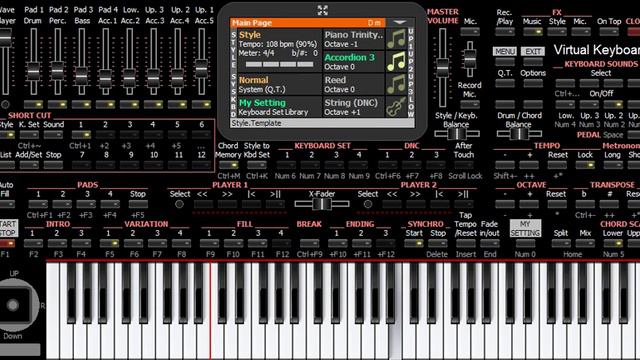Click the Ending 1 button
Image resolution: width=640 pixels, height=360 pixels.
(x=337, y=243)
